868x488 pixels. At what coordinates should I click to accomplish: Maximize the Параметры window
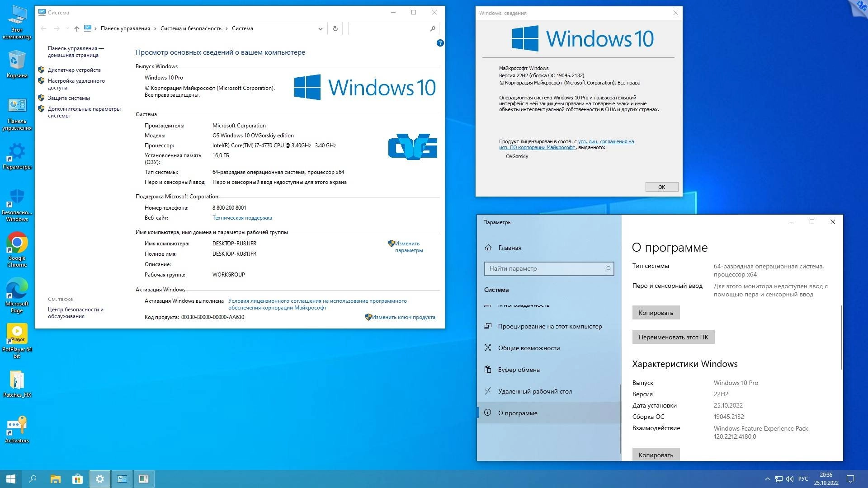[811, 222]
